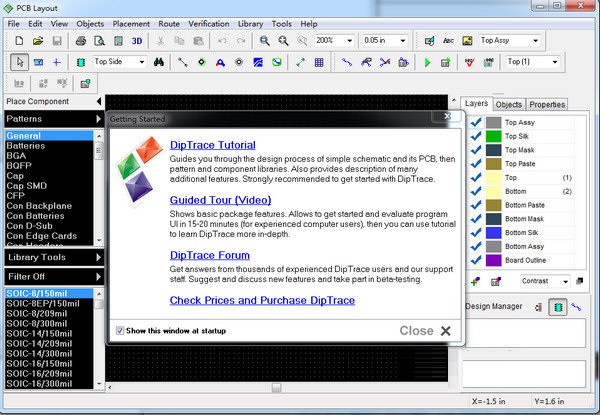Expand the Library Tools section

coord(54,257)
